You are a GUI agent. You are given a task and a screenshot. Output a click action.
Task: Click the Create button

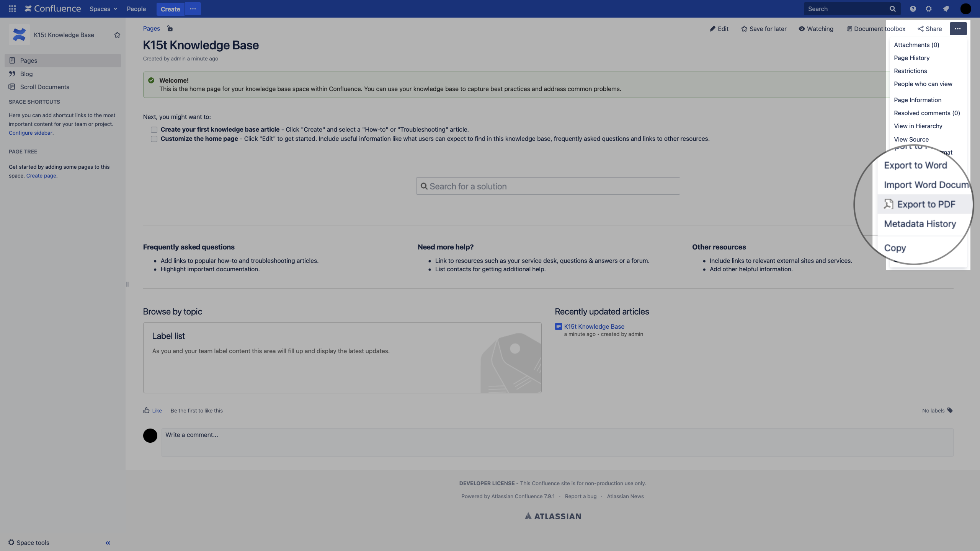coord(170,8)
